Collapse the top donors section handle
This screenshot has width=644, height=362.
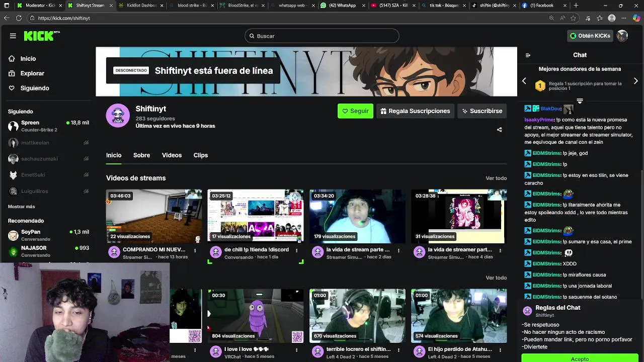click(x=580, y=101)
